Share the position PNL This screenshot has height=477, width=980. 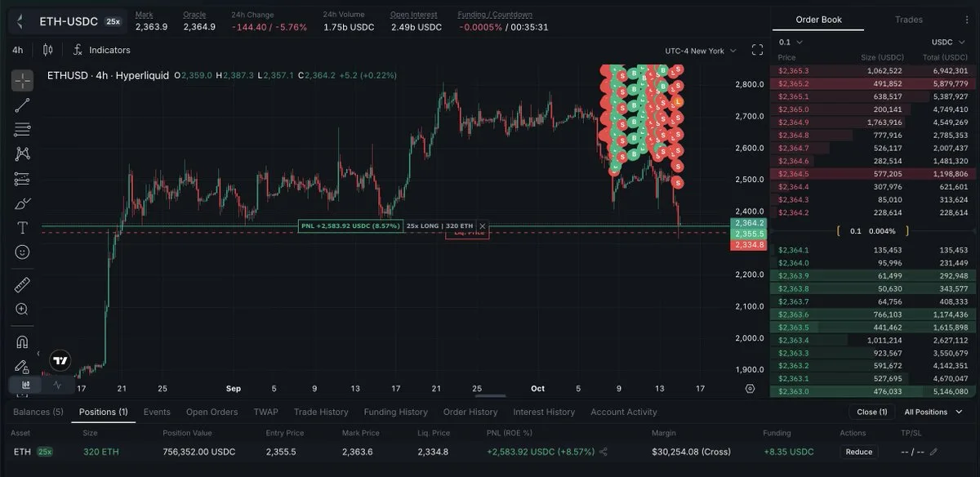click(x=604, y=452)
